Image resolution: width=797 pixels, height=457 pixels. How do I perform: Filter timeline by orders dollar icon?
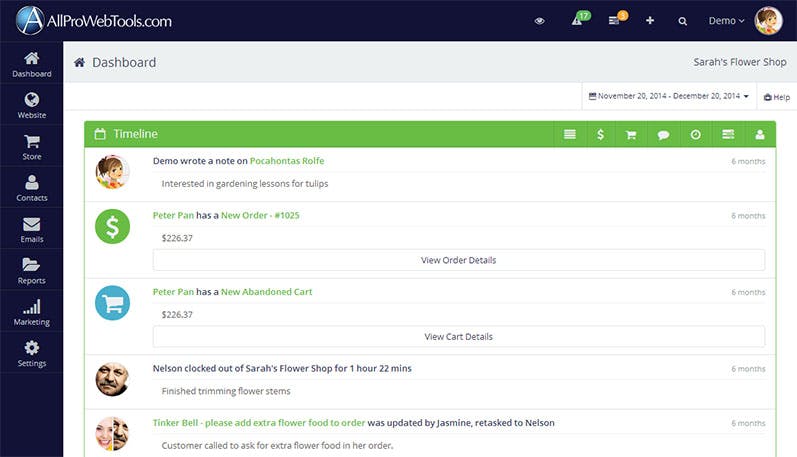tap(600, 134)
